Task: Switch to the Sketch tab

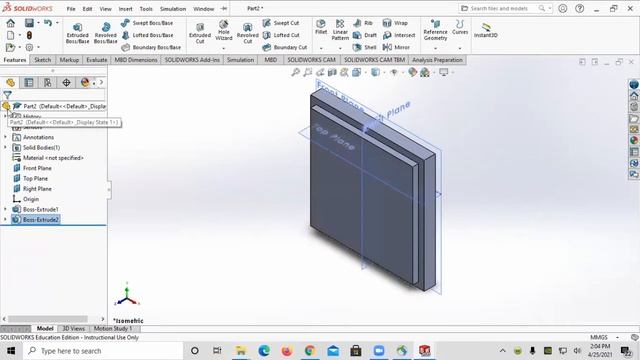Action: click(x=42, y=60)
